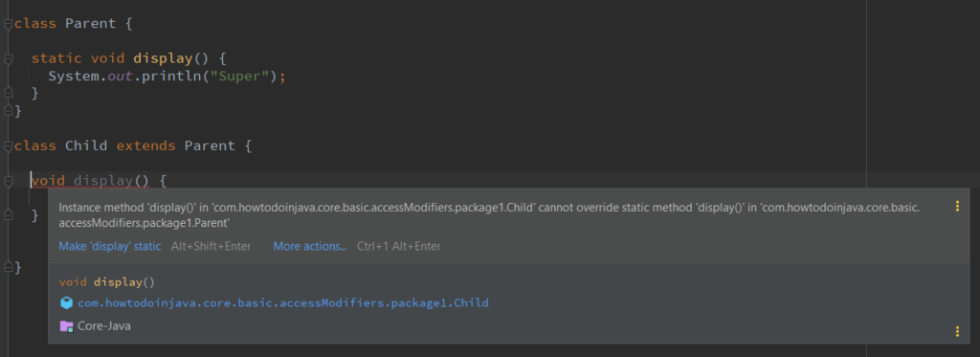
Task: Click the Core-Java module label
Action: (103, 325)
